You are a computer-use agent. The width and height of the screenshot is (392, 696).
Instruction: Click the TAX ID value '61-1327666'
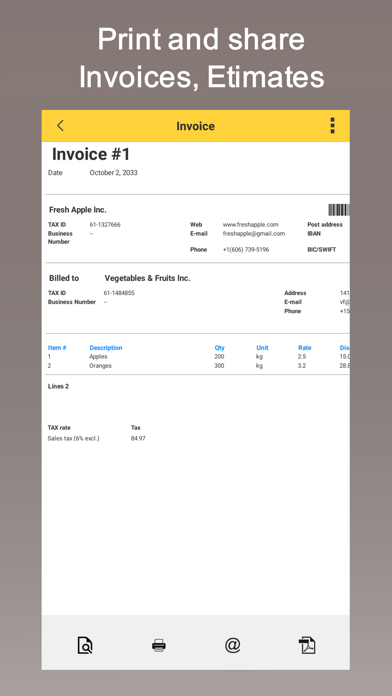click(105, 225)
